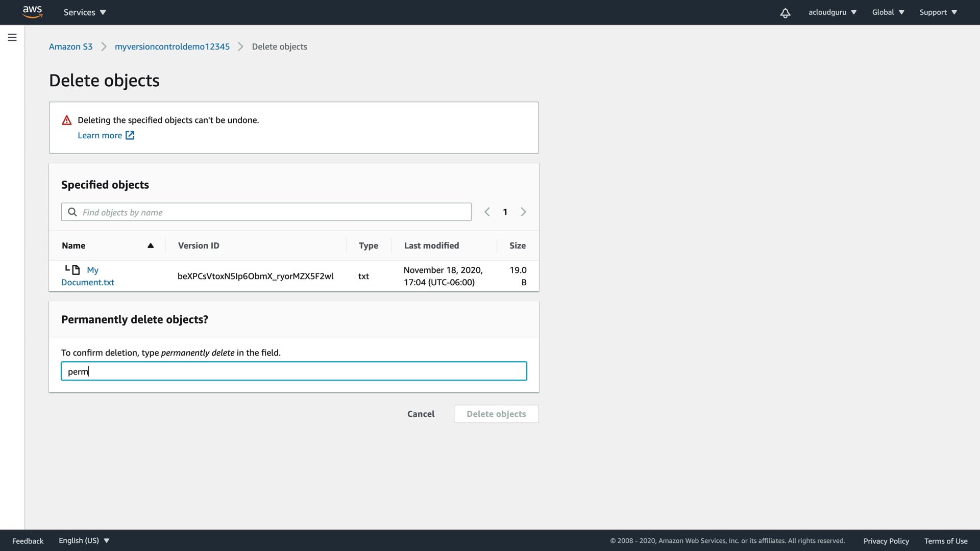Viewport: 980px width, 551px height.
Task: Focus the permanently delete confirmation field
Action: (x=293, y=371)
